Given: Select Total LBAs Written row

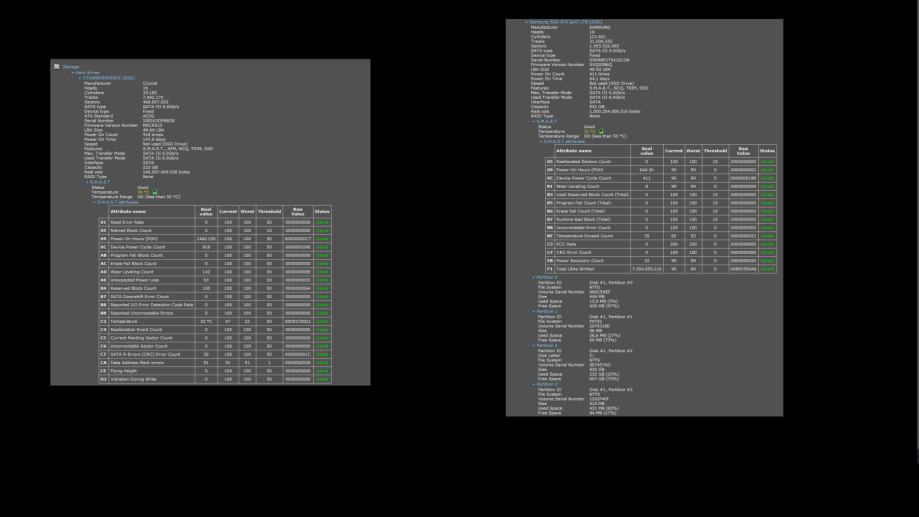Looking at the screenshot, I should (x=661, y=269).
